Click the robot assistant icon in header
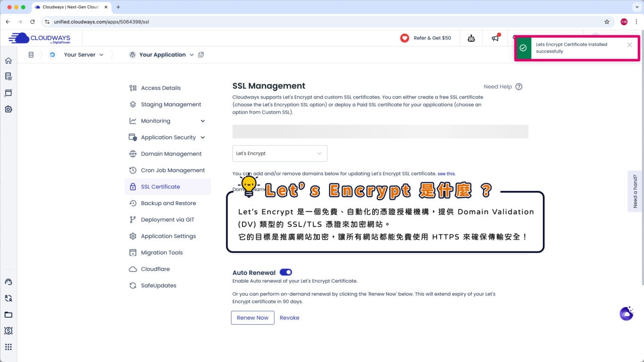Image resolution: width=644 pixels, height=362 pixels. tap(471, 38)
